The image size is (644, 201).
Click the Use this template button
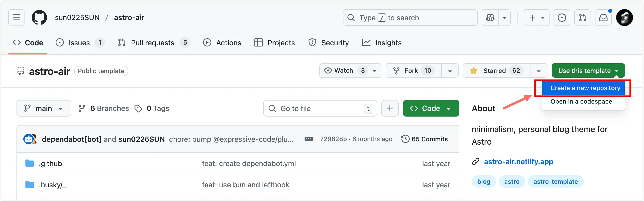(x=588, y=71)
